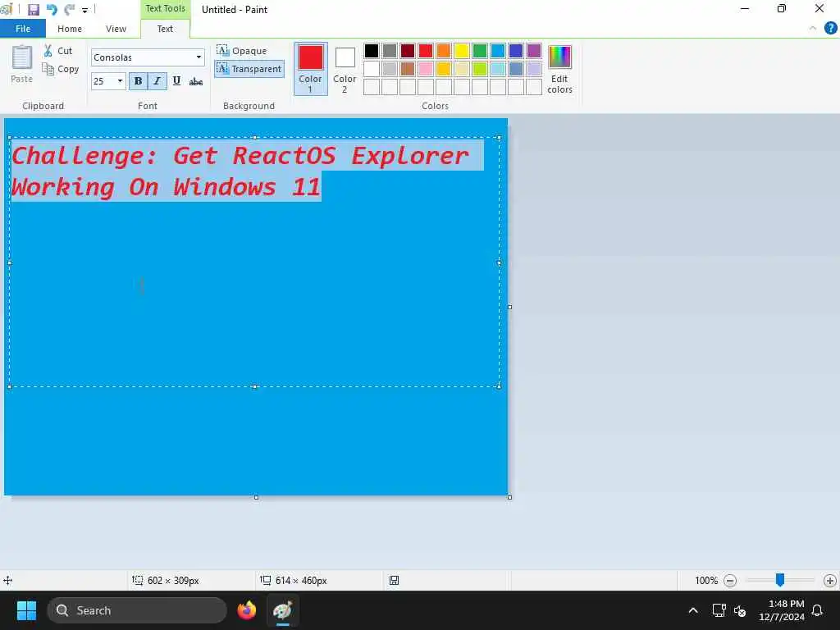The height and width of the screenshot is (630, 840).
Task: Open Customize Quick Access Toolbar dropdown
Action: pos(84,10)
